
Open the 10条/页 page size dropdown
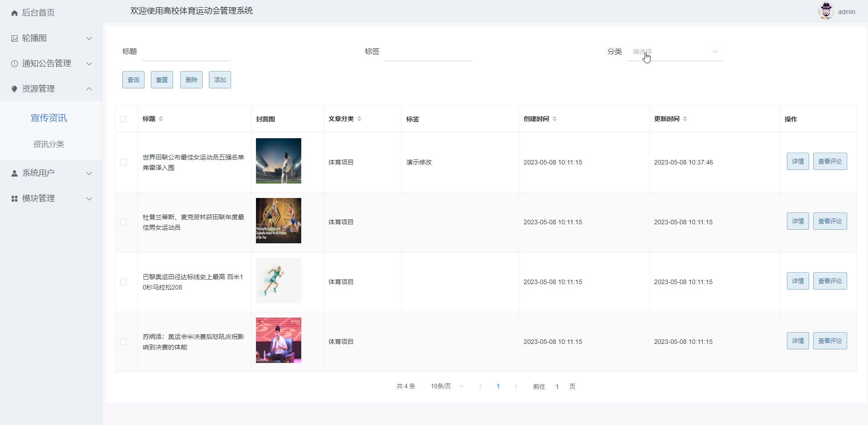coord(447,386)
